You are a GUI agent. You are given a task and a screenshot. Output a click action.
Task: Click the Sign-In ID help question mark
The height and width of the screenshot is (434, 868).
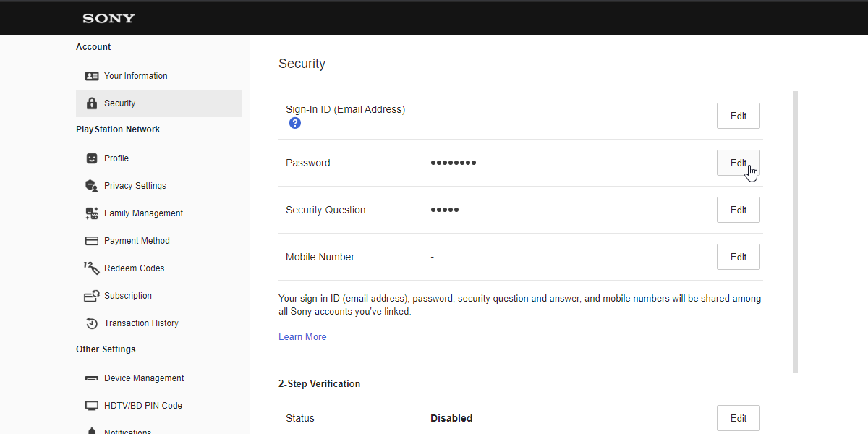click(295, 123)
